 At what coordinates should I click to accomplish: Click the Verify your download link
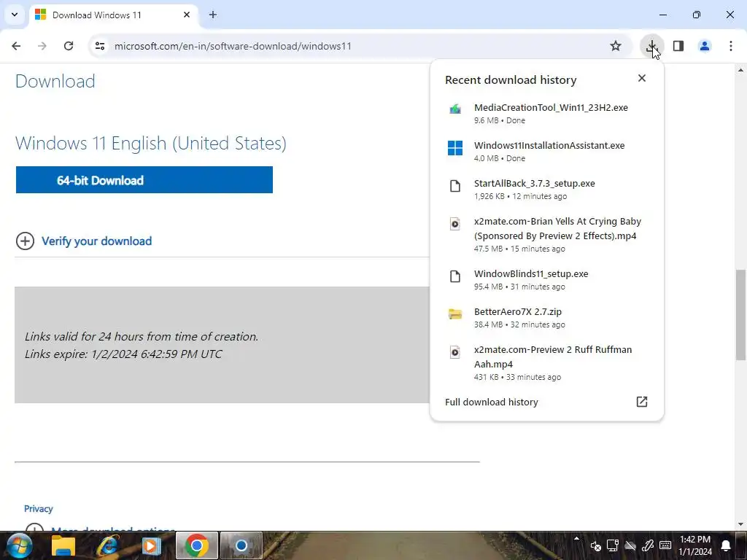[x=97, y=241]
